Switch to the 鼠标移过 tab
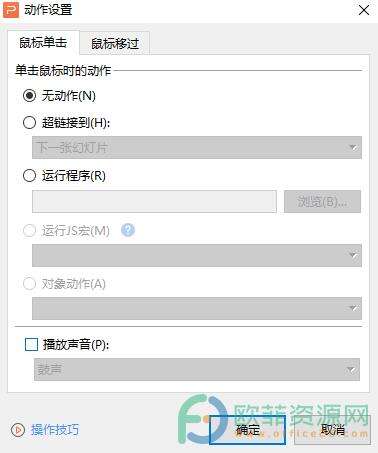Screen dimensions: 378x453 pyautogui.click(x=115, y=43)
